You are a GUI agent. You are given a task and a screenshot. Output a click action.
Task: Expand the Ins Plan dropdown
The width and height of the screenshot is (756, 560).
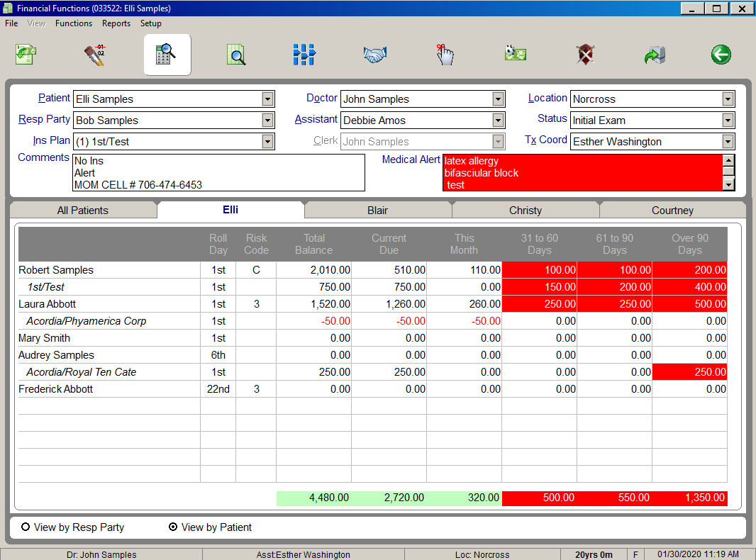(x=267, y=142)
